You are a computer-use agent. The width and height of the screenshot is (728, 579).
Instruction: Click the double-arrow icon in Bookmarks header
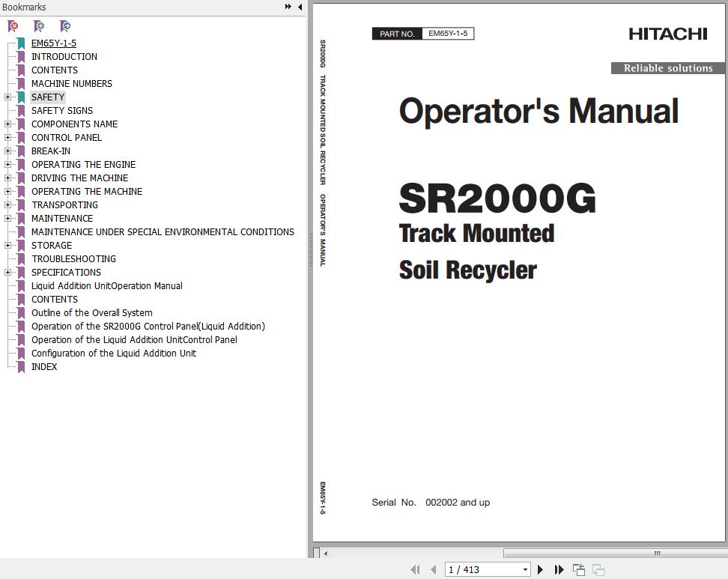(x=288, y=7)
